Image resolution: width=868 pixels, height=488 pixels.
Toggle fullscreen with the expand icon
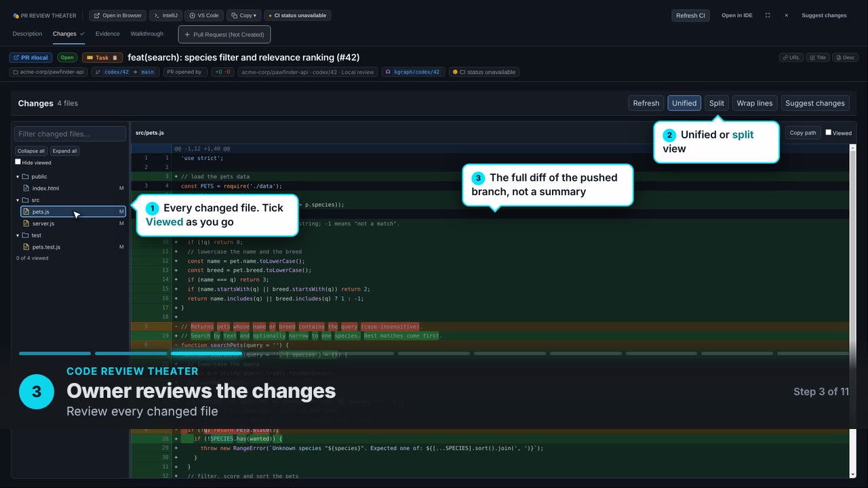coord(768,15)
